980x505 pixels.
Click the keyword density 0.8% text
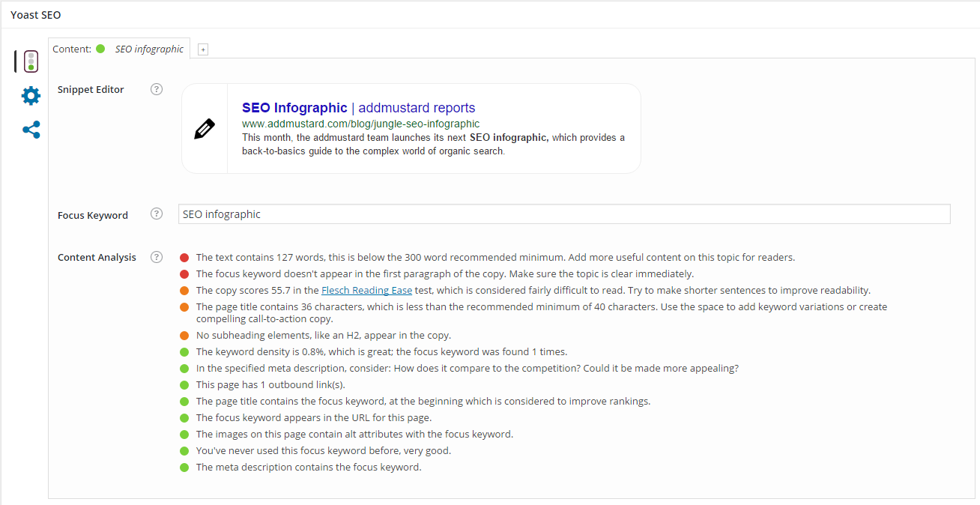tap(381, 351)
